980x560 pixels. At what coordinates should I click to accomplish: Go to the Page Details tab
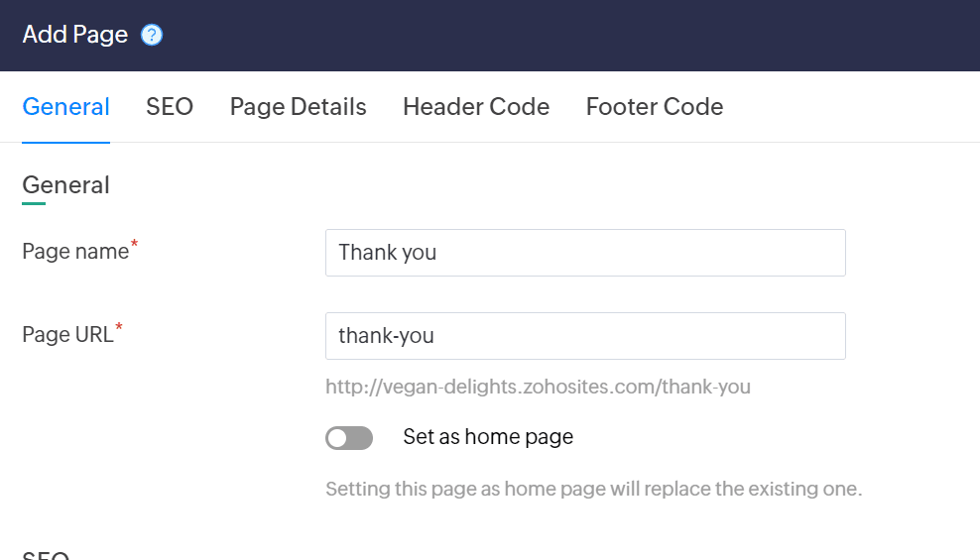298,107
